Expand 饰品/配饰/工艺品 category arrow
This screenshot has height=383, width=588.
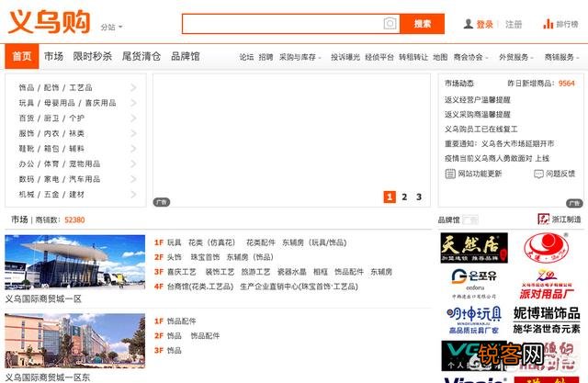pyautogui.click(x=133, y=87)
